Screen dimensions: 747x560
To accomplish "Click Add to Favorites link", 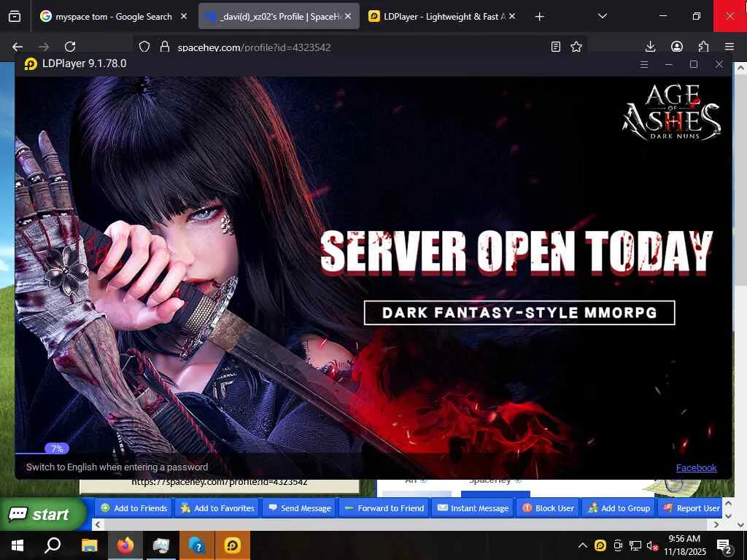I will (x=217, y=508).
